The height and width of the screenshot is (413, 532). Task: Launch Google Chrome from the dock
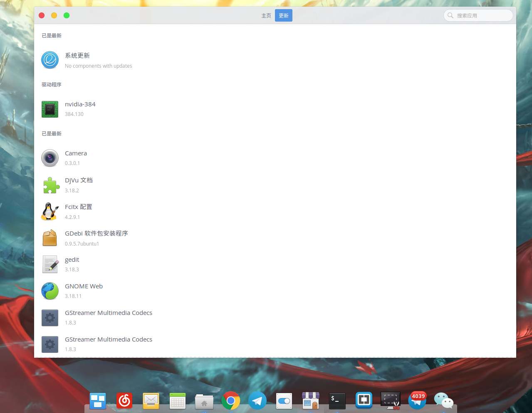click(x=231, y=401)
